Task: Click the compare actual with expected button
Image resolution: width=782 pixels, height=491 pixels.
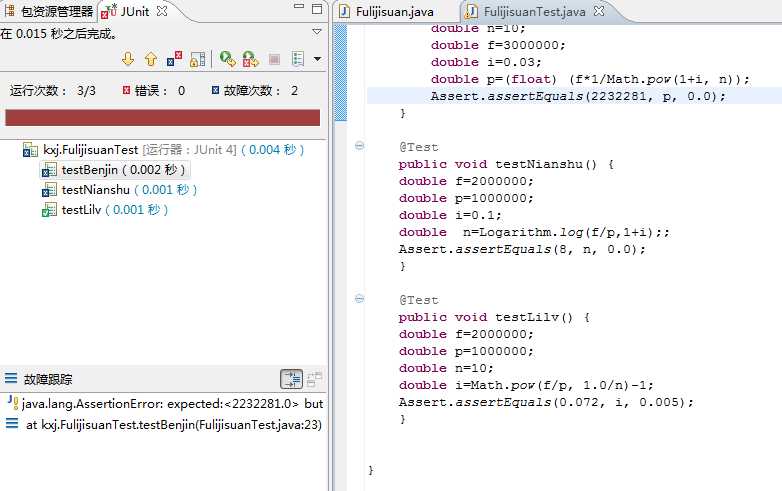Action: [x=314, y=379]
